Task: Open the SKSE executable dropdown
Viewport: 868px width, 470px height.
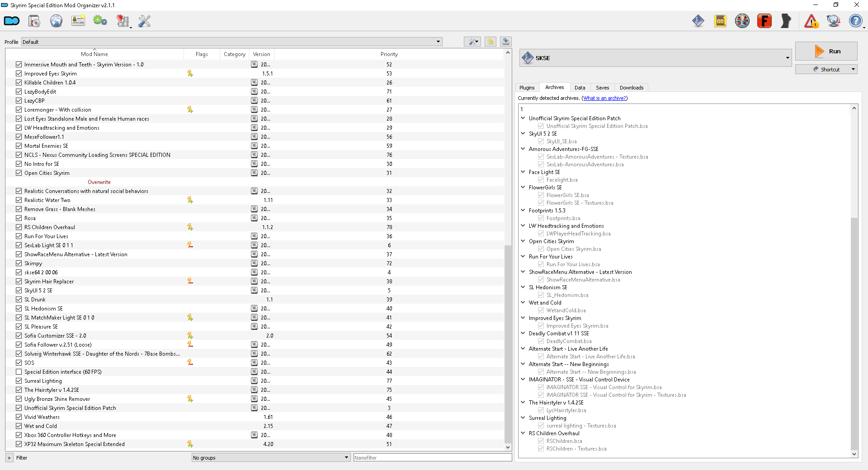Action: pos(655,58)
